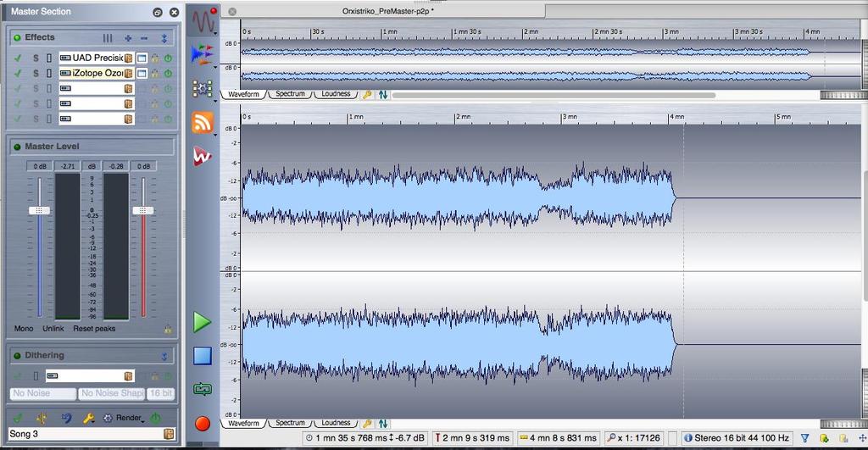
Task: Click the blue four-way arrows icon in status bar
Action: pos(862,438)
